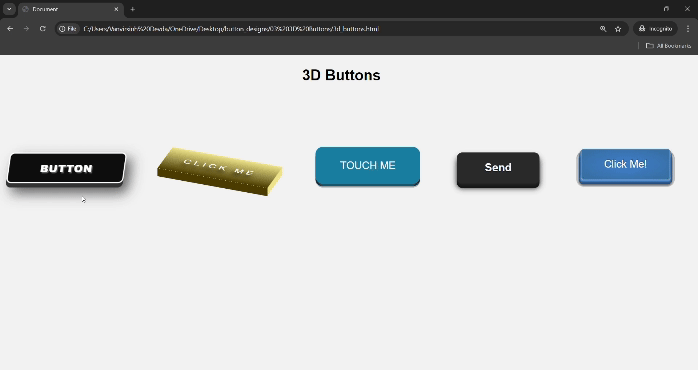Bookmark this page with the star icon
This screenshot has width=698, height=370.
click(x=618, y=28)
